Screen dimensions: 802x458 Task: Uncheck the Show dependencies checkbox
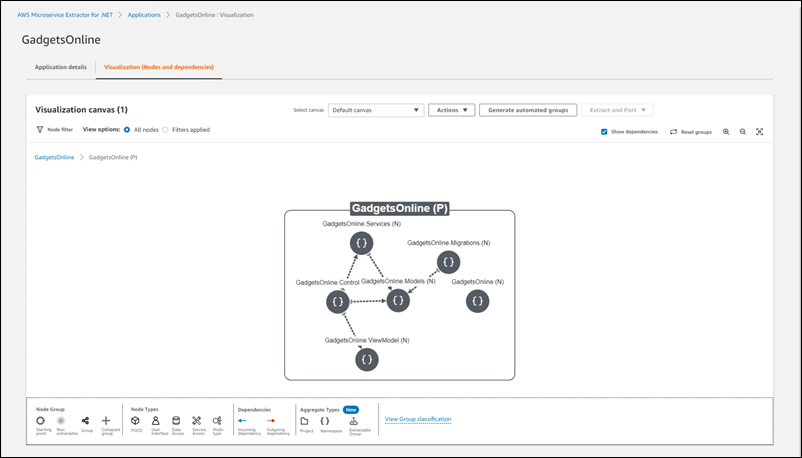tap(604, 132)
